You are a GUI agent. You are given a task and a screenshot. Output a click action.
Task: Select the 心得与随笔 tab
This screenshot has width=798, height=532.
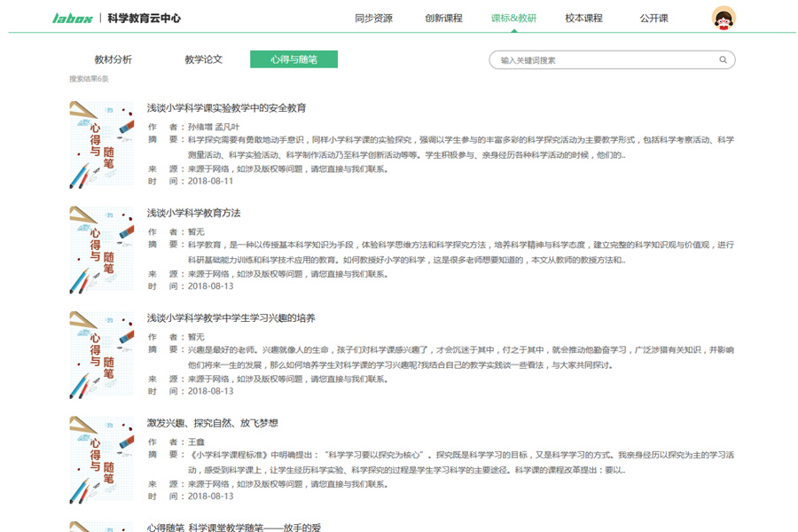293,59
